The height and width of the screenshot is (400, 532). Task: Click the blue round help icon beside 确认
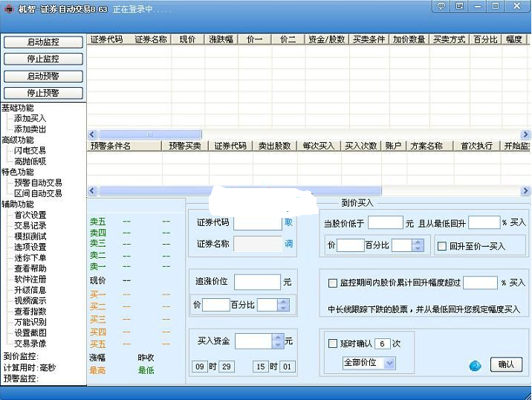(x=475, y=366)
